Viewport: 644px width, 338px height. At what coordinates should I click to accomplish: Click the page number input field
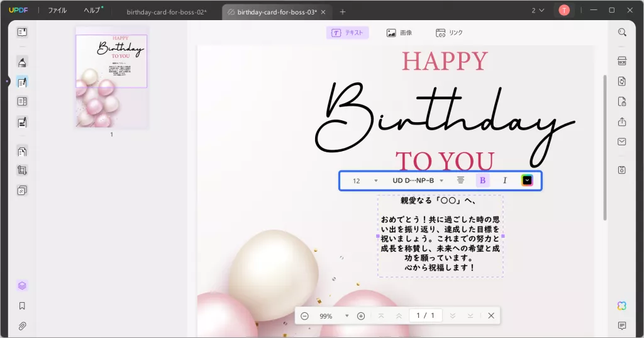pos(425,315)
